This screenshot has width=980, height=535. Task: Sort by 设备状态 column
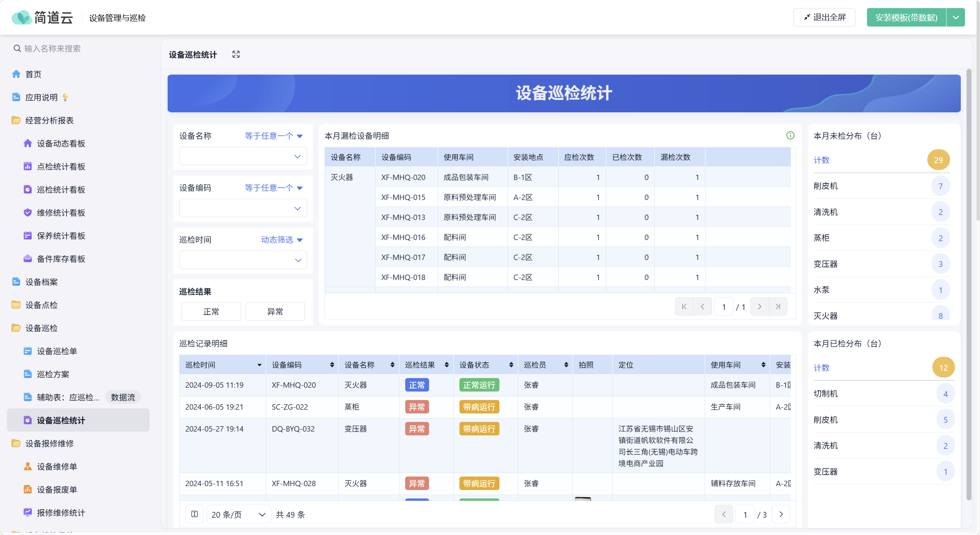(511, 365)
